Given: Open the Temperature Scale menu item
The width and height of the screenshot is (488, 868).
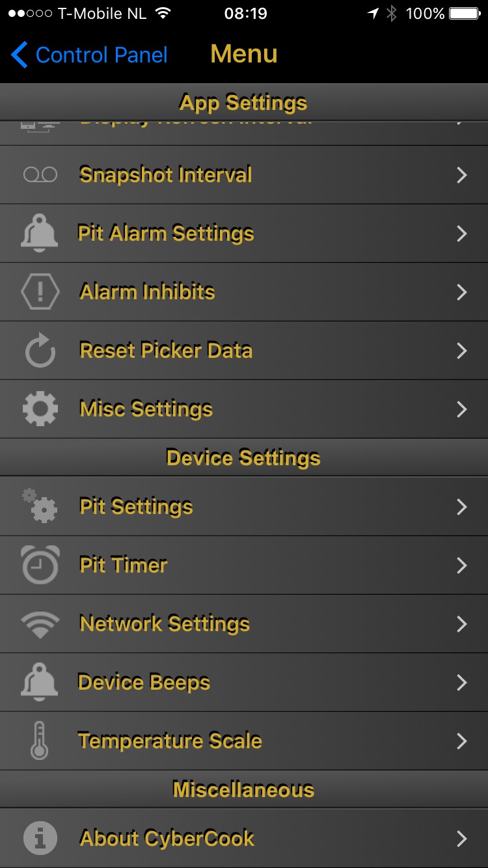Looking at the screenshot, I should click(x=170, y=741).
